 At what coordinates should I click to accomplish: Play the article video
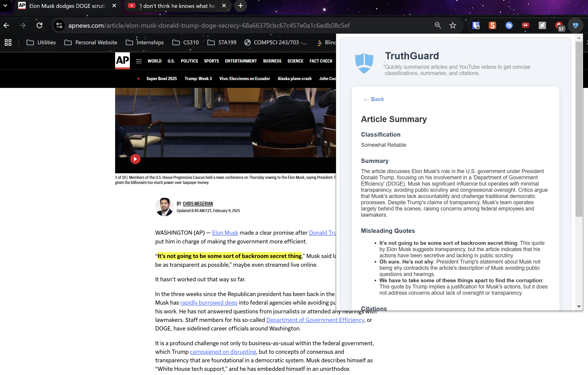point(135,159)
